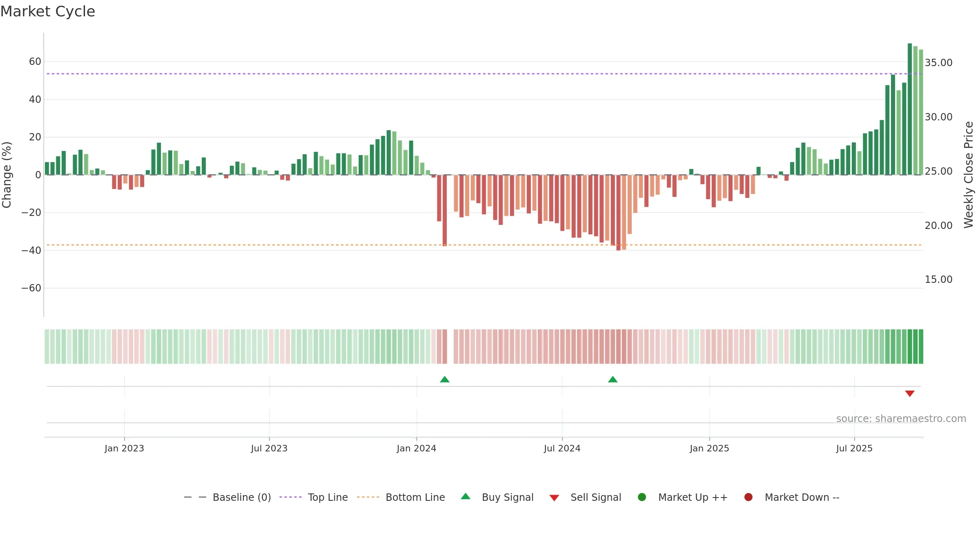Viewport: 980px width, 551px height.
Task: Click the 'Jul 2023' axis label
Action: 269,449
